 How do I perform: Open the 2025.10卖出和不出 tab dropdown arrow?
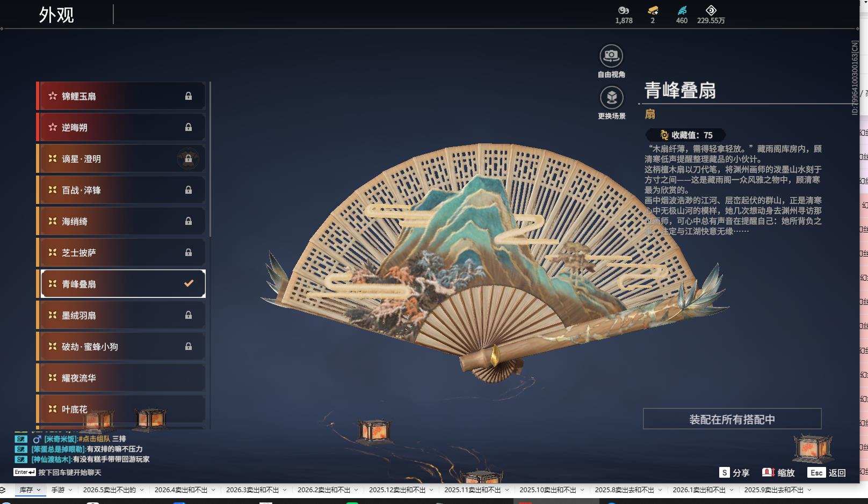click(582, 490)
